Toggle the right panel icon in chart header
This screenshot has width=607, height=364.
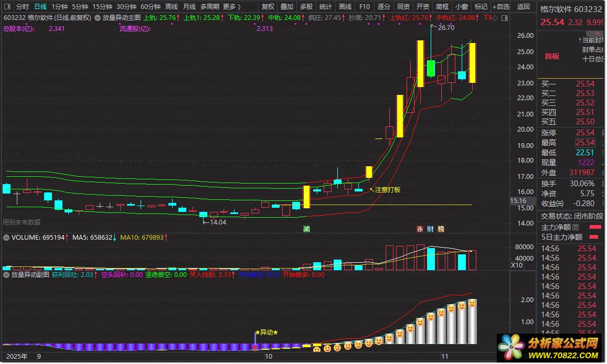point(504,18)
